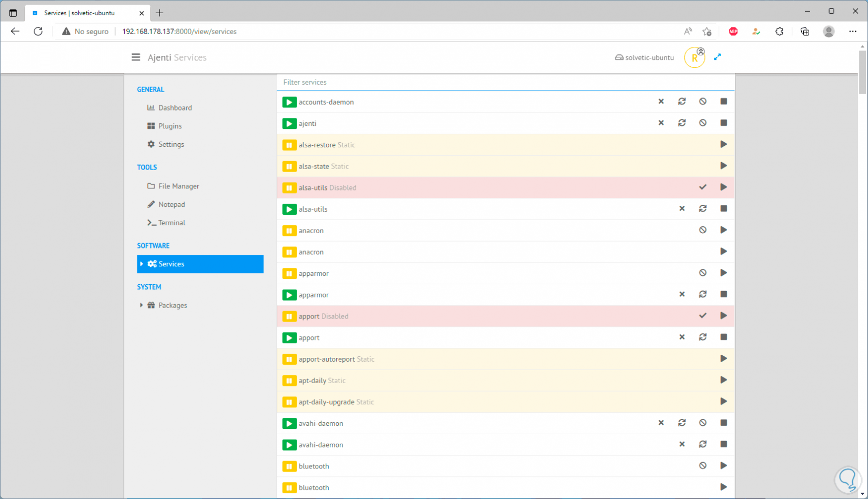Screen dimensions: 868x499
Task: Expand the Packages tree item arrow
Action: pyautogui.click(x=141, y=305)
